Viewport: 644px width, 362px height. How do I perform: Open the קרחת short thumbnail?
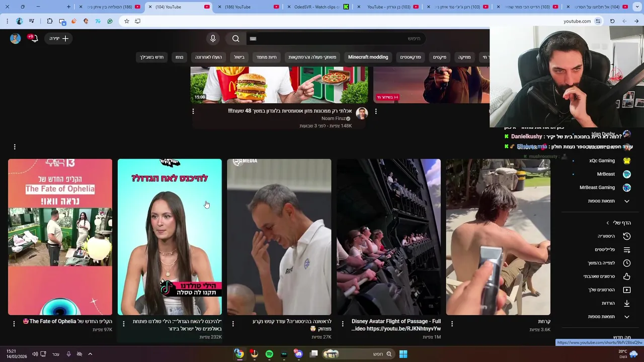pyautogui.click(x=498, y=237)
